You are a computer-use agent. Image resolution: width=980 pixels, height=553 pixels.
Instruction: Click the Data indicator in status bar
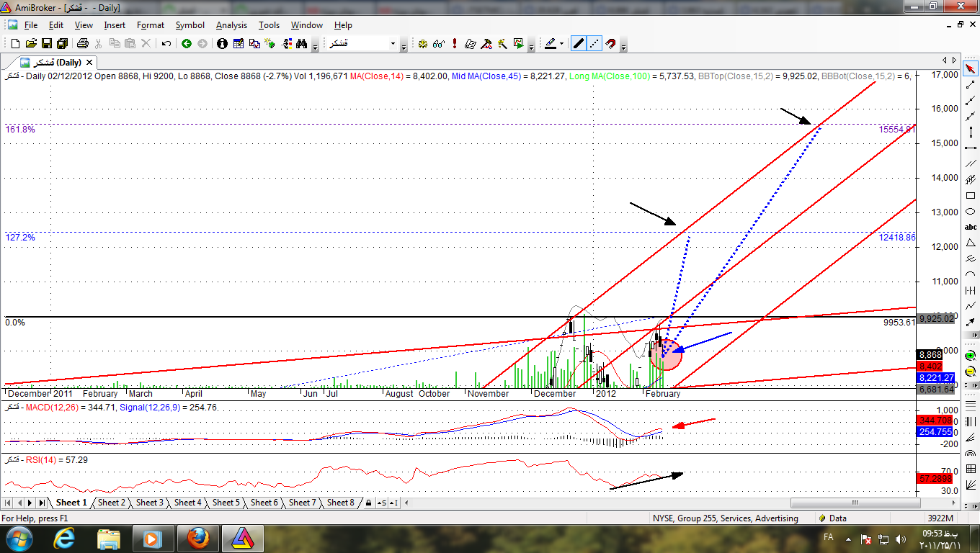(x=832, y=518)
